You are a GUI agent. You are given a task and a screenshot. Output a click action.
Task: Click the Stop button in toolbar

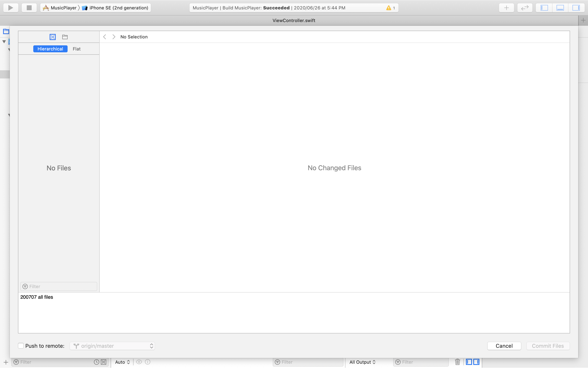[29, 8]
